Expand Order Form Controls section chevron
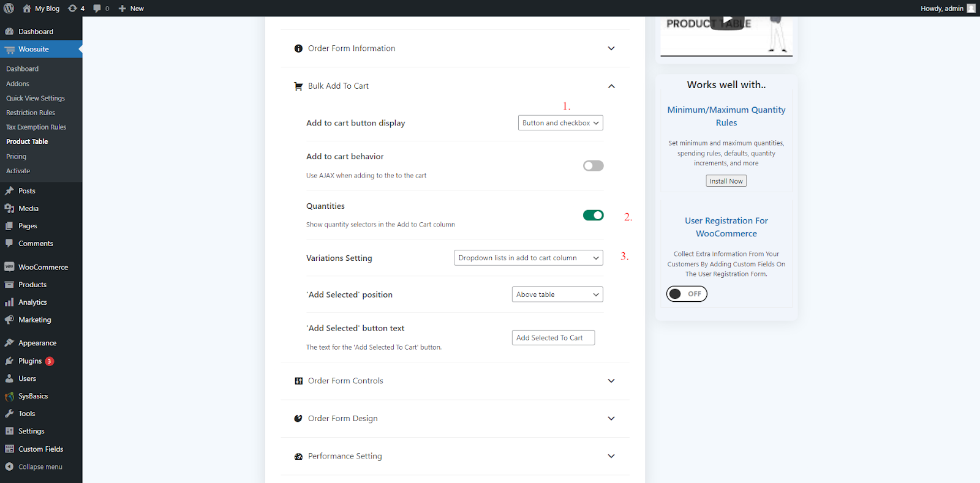980x483 pixels. point(611,381)
